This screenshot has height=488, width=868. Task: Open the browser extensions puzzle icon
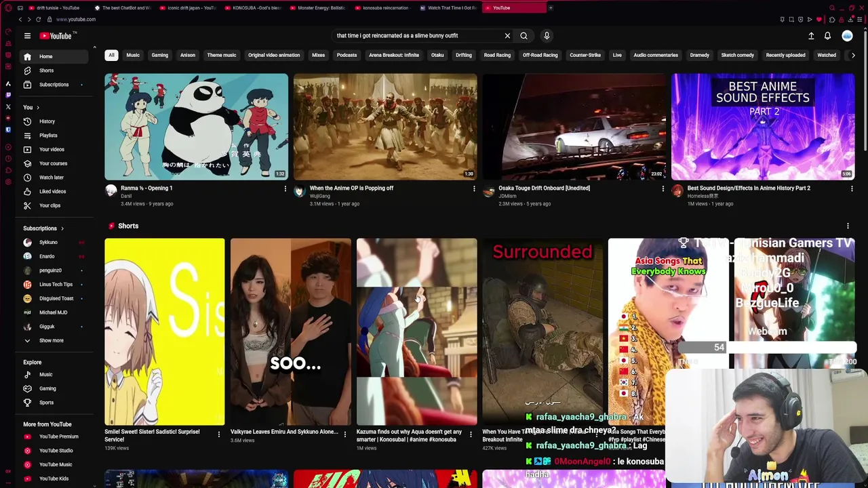[x=832, y=20]
